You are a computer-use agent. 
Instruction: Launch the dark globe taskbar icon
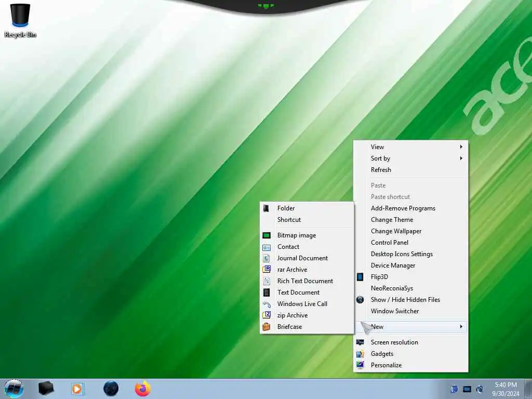[111, 389]
